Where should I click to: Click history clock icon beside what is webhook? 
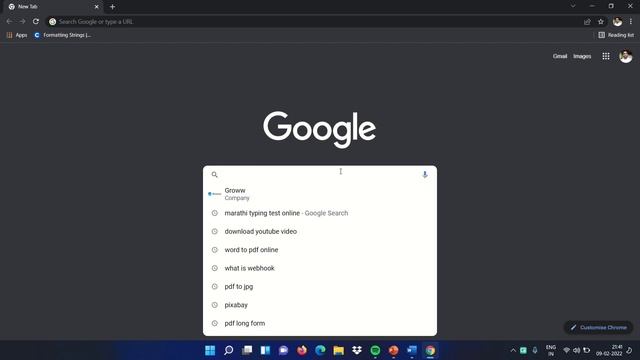215,268
